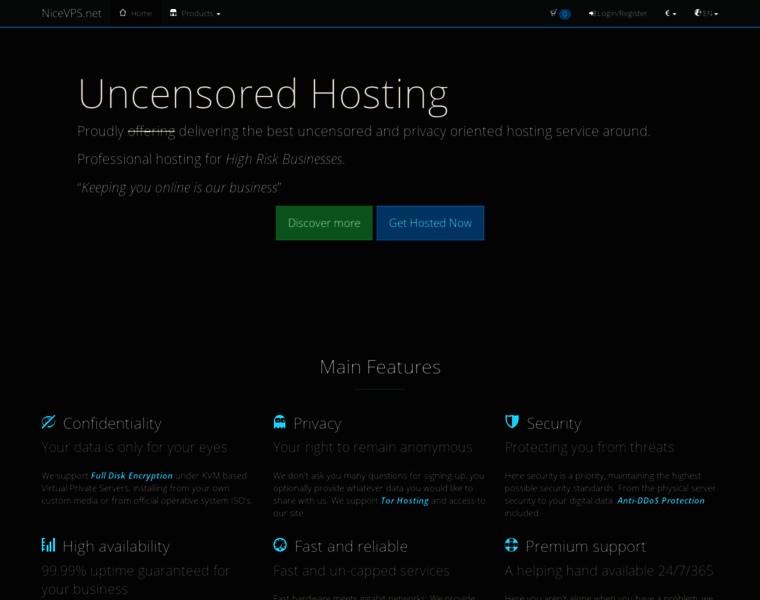Click the NiceVPS.net brand logo
The width and height of the screenshot is (760, 600).
71,13
